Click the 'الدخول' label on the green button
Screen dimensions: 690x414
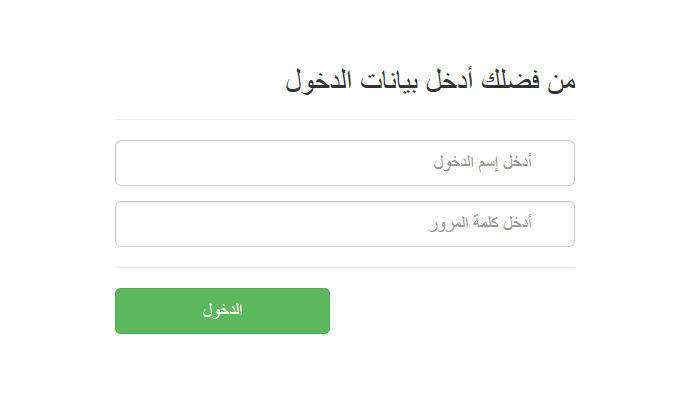pyautogui.click(x=222, y=310)
